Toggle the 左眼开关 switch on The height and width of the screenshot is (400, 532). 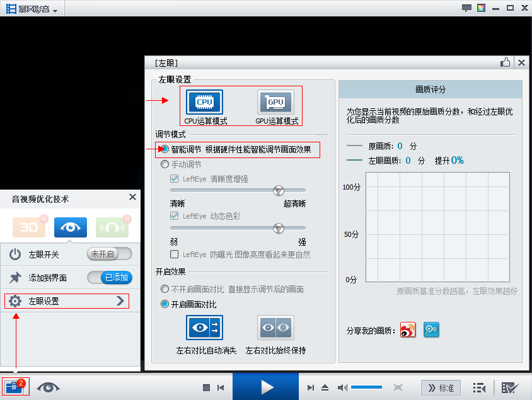tap(108, 254)
